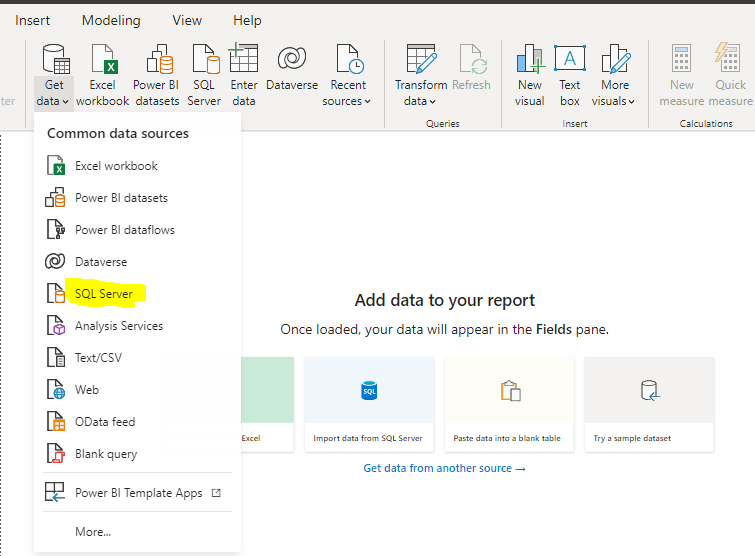755x556 pixels.
Task: Switch to the Modeling tab
Action: [111, 20]
